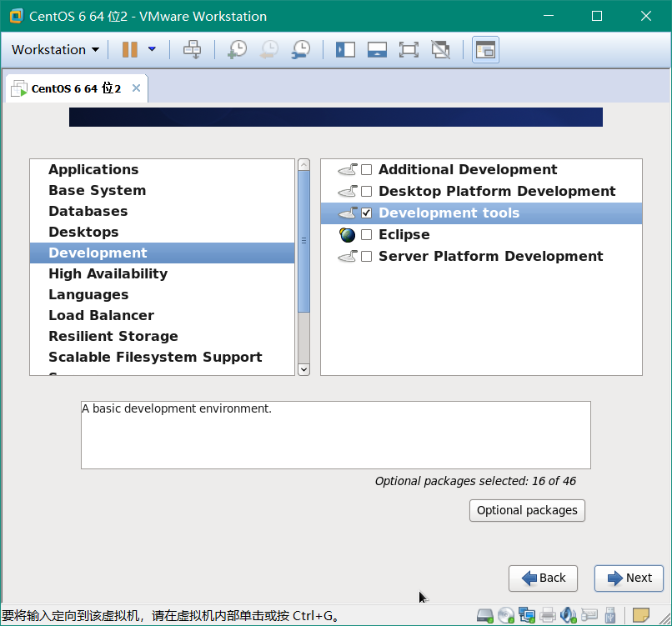This screenshot has height=626, width=672.
Task: Enable the Additional Development checkbox
Action: click(366, 170)
